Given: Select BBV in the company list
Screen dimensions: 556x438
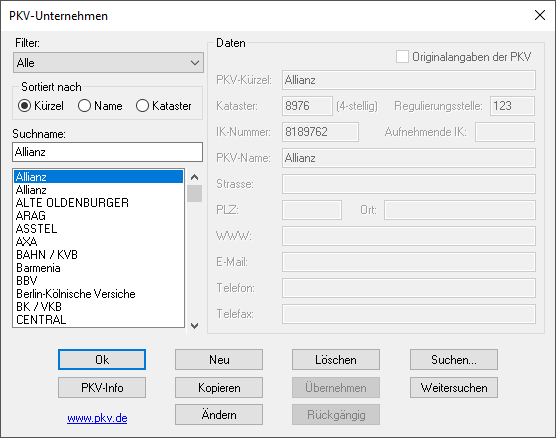Looking at the screenshot, I should coord(99,281).
